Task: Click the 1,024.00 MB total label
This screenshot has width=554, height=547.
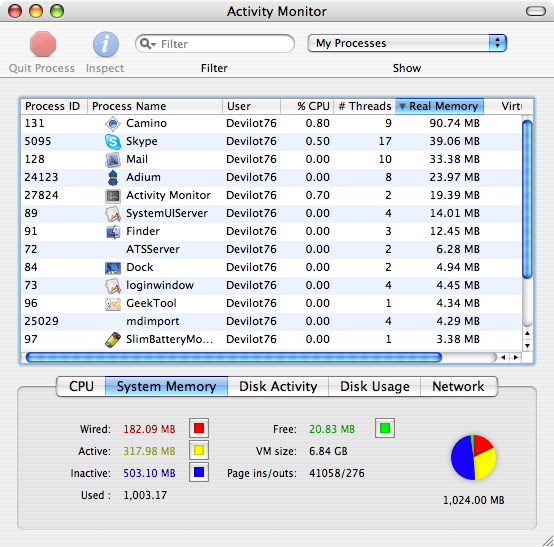Action: (x=473, y=500)
